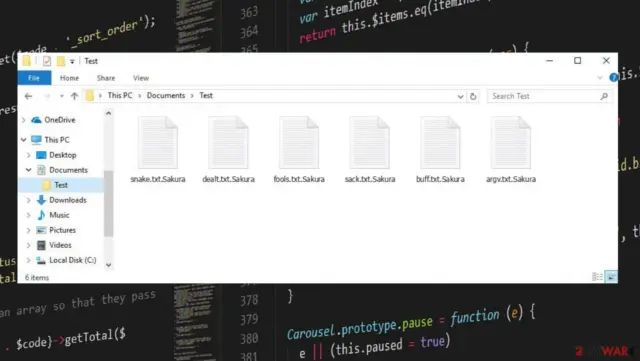Expand the Downloads tree node
This screenshot has height=361, width=640.
(x=29, y=200)
